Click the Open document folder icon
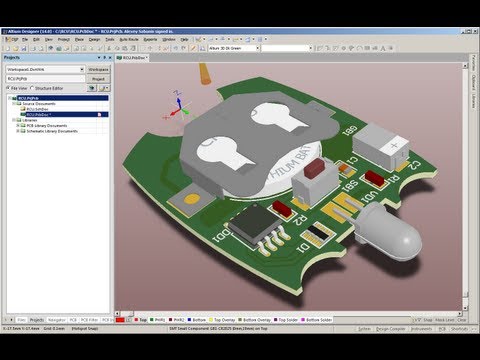 (x=15, y=48)
